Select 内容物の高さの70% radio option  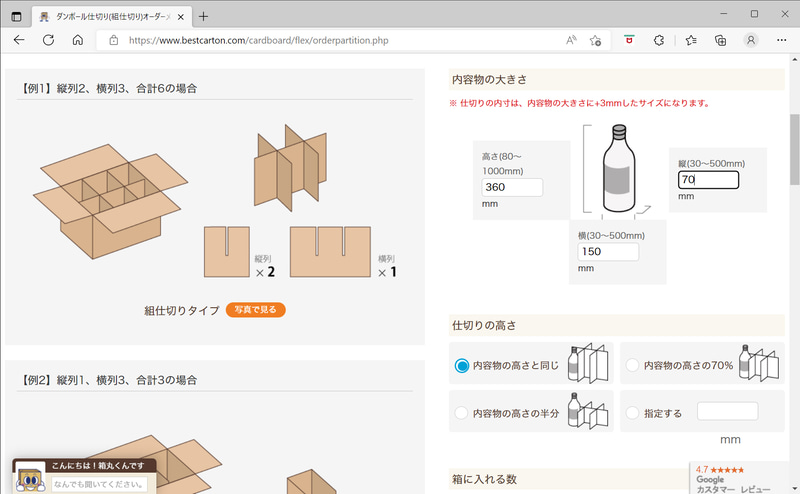click(x=633, y=366)
